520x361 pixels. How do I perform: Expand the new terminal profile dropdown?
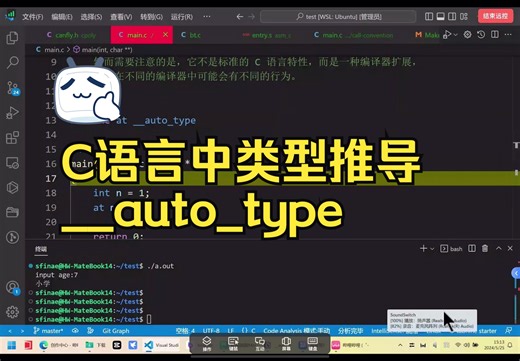click(432, 249)
